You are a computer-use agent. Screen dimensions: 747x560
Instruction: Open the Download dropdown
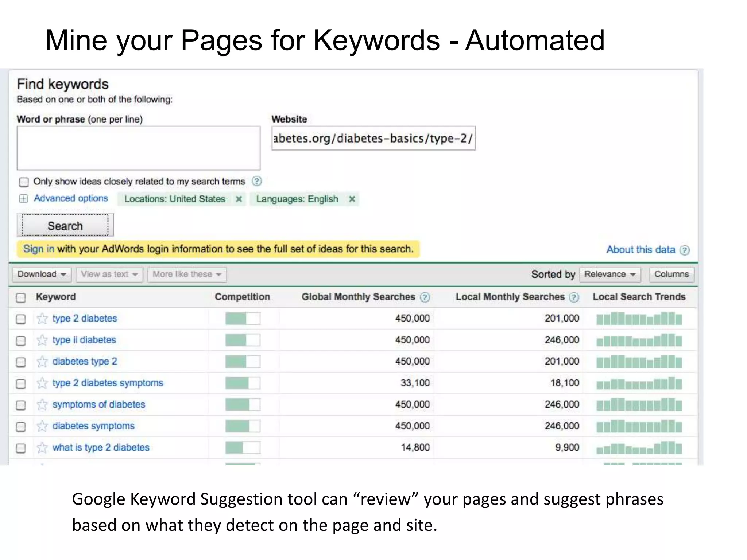[42, 274]
